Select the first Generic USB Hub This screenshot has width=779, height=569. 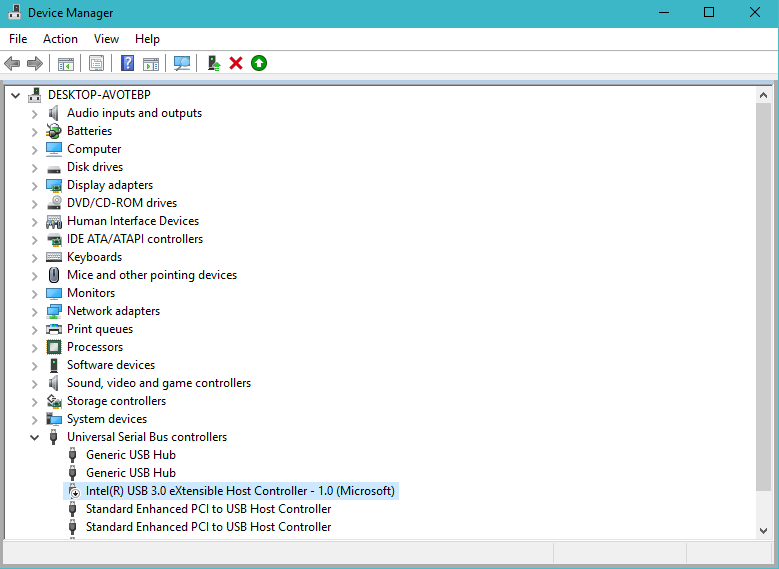click(x=130, y=455)
